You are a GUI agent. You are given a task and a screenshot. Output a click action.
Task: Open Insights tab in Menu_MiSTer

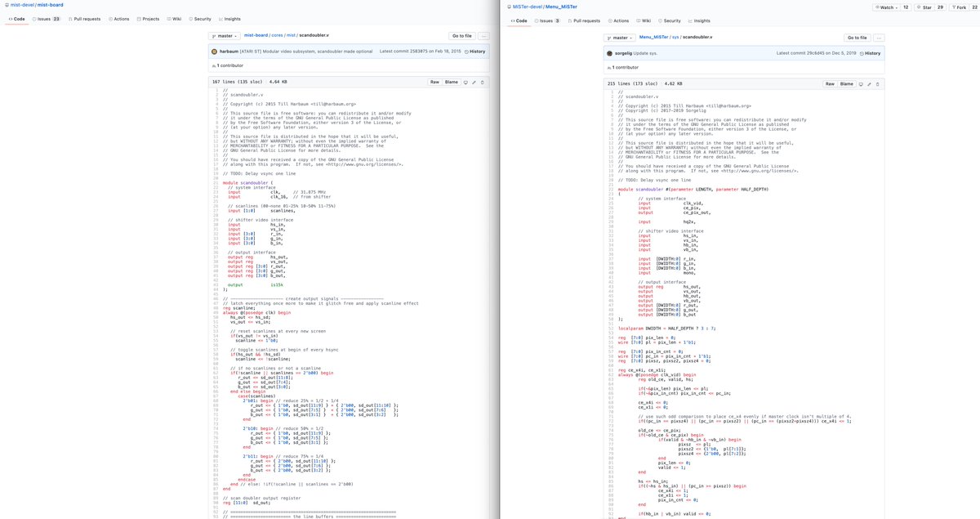click(x=699, y=20)
